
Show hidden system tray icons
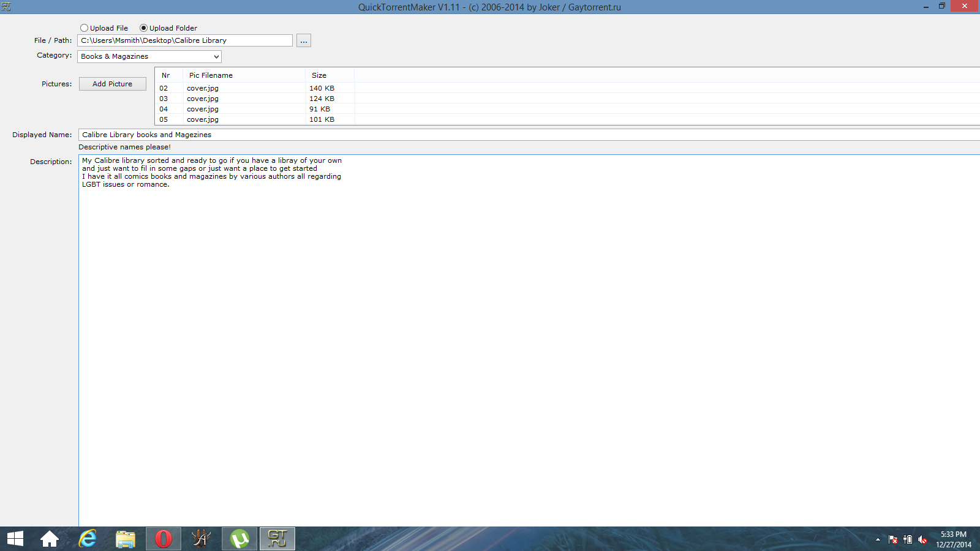[x=878, y=539]
